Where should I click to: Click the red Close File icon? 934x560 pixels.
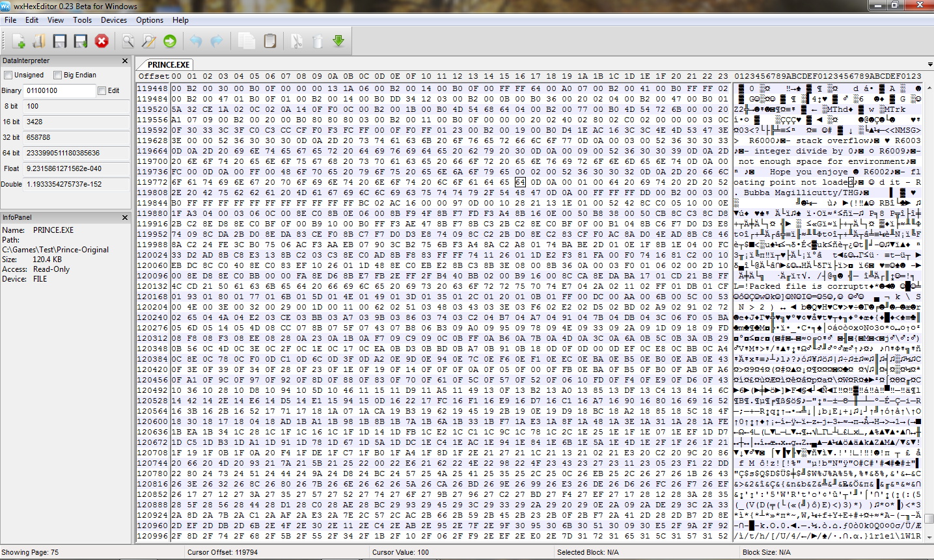click(102, 42)
